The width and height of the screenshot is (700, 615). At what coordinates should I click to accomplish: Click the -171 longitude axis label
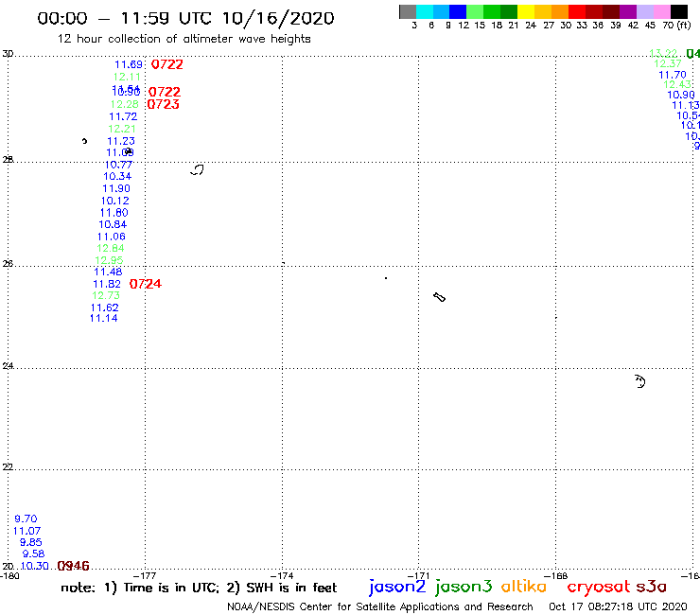click(418, 576)
